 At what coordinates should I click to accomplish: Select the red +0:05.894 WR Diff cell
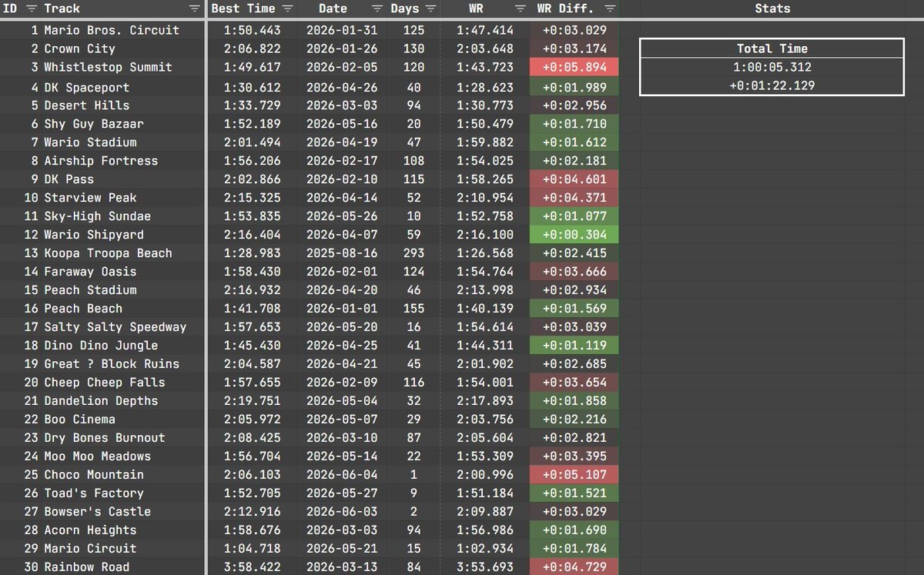pos(574,67)
